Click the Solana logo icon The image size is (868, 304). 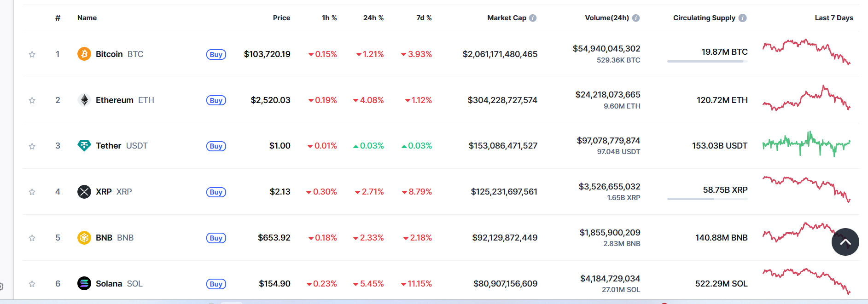[84, 283]
